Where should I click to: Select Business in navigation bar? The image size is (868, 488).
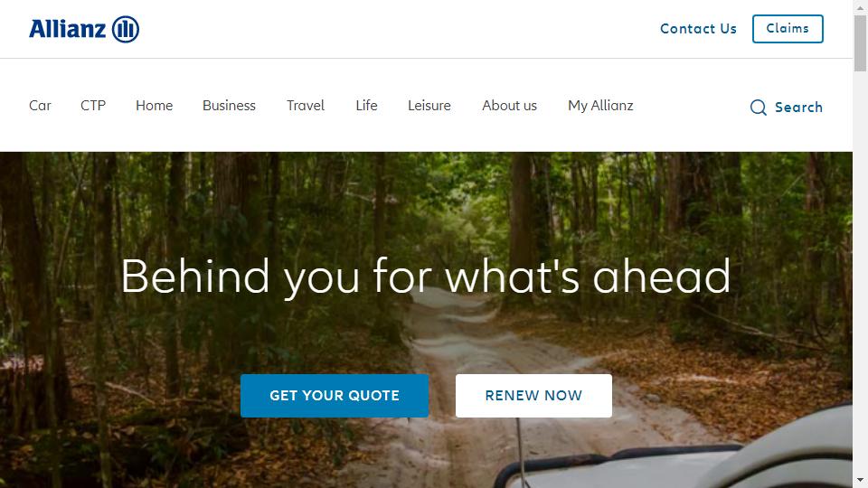point(229,106)
